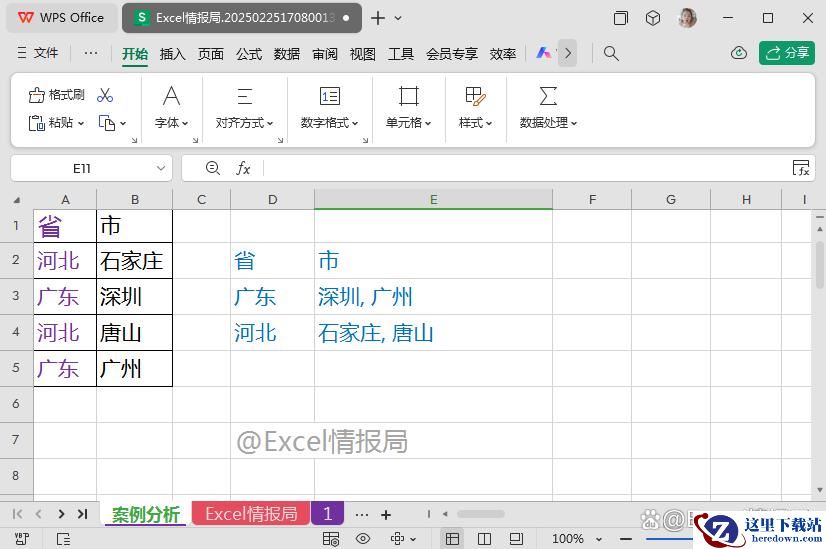This screenshot has height=549, width=826.
Task: Click the cloud sync status icon
Action: point(739,53)
